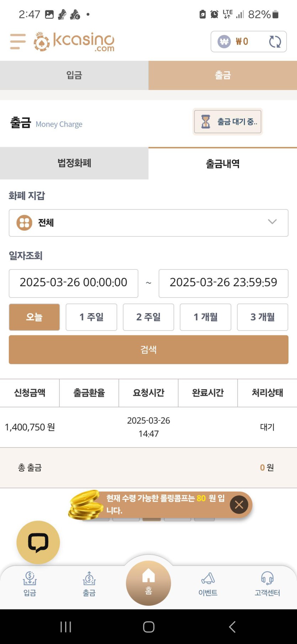Image resolution: width=297 pixels, height=644 pixels.
Task: Tap the 출금 대기 중 button
Action: (x=228, y=122)
